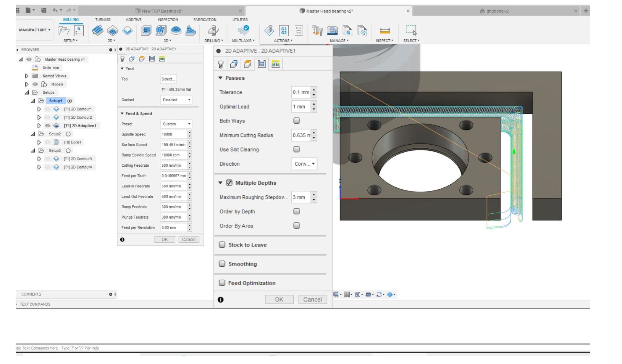Image resolution: width=622 pixels, height=364 pixels.
Task: Open the Machine Library icon in MANAGE
Action: coord(333,31)
